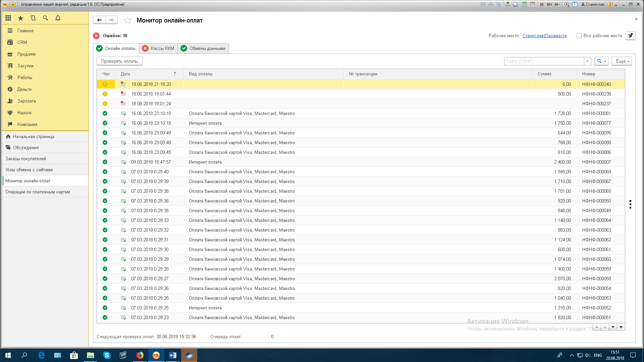Add Монитор онлайн-оплат to favorites star
This screenshot has width=644, height=362.
tap(127, 20)
